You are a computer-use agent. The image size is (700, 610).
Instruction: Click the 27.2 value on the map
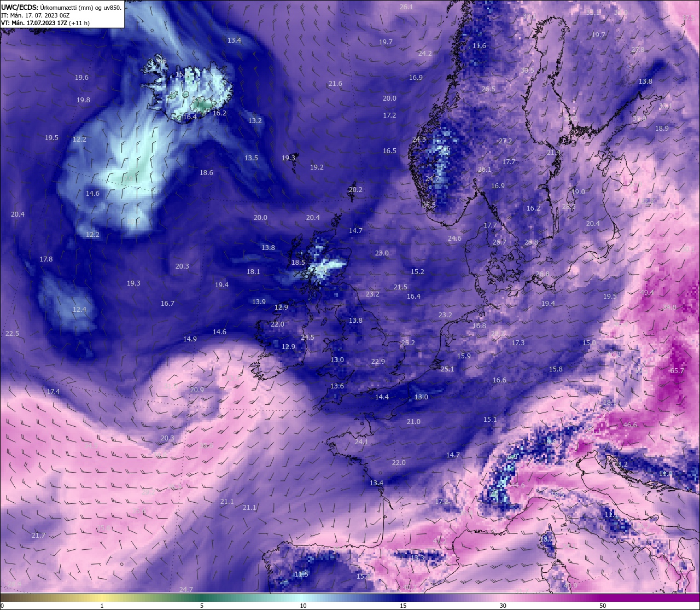coord(505,141)
